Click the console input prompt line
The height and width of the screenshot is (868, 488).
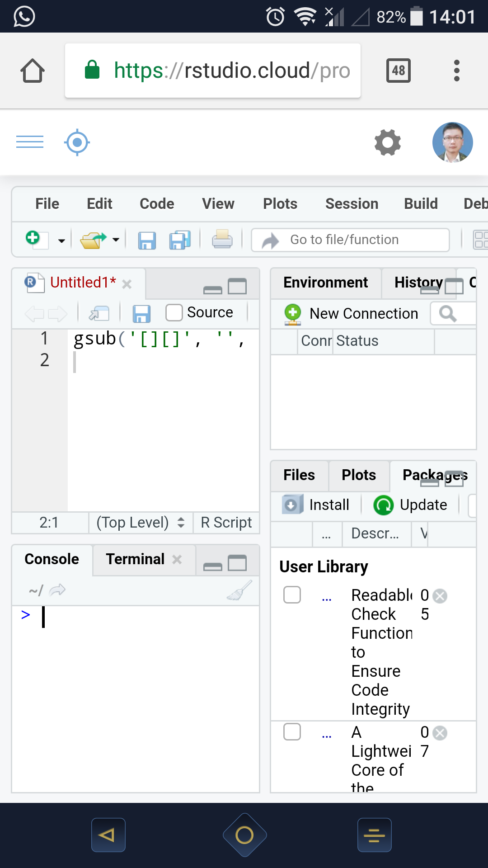click(136, 617)
